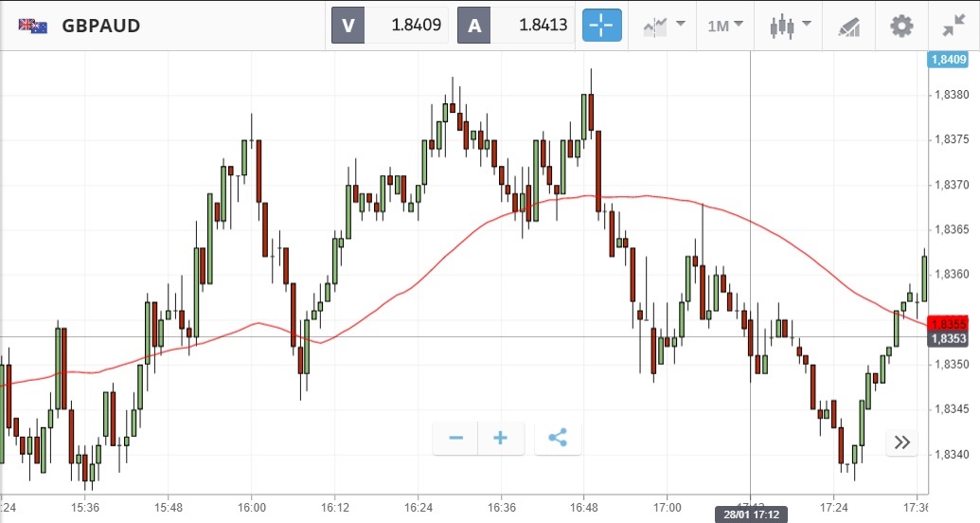Click the V sell price 1.8409 button
The image size is (980, 523).
(x=390, y=26)
